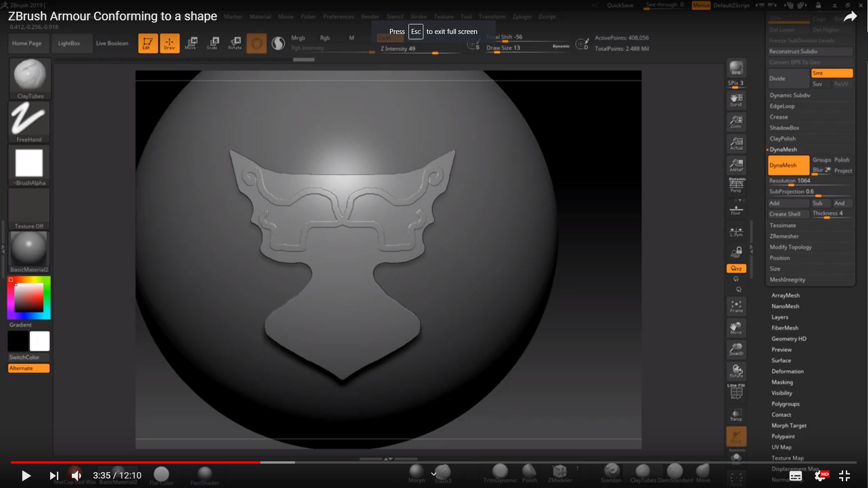Open the BrushAlpha selector
The height and width of the screenshot is (488, 868).
pyautogui.click(x=29, y=165)
